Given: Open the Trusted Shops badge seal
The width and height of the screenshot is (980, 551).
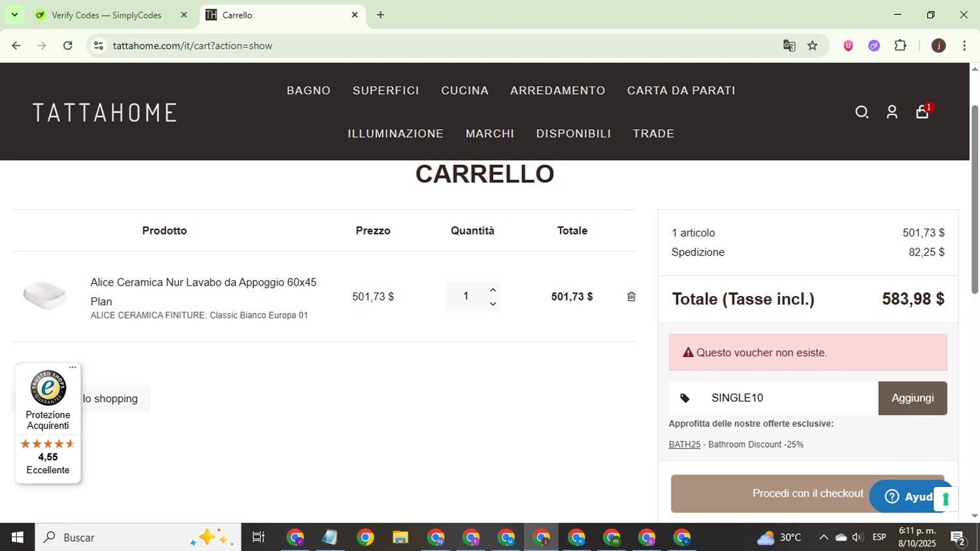Looking at the screenshot, I should coord(48,388).
